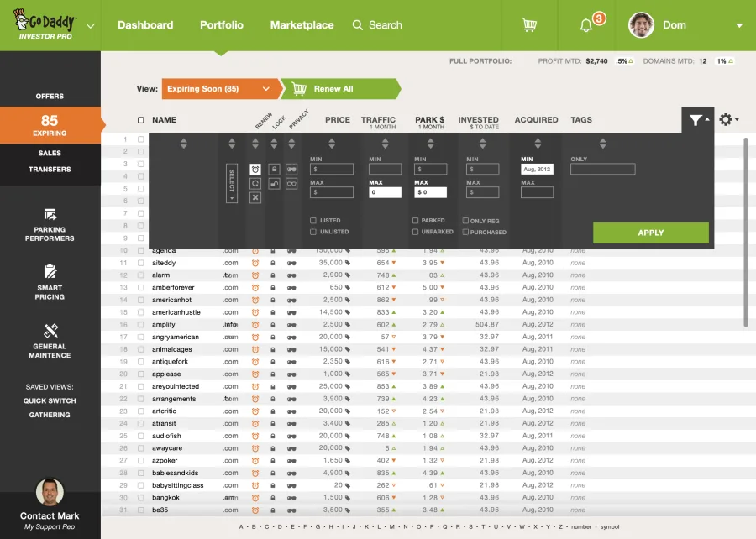Select alarm-clock renew filter icon

[x=255, y=169]
